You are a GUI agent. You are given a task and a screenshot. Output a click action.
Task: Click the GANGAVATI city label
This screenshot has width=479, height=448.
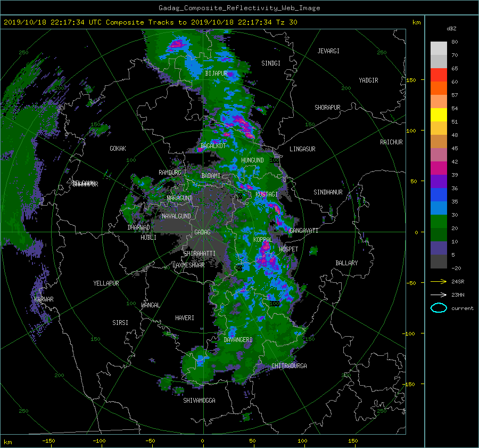(304, 231)
